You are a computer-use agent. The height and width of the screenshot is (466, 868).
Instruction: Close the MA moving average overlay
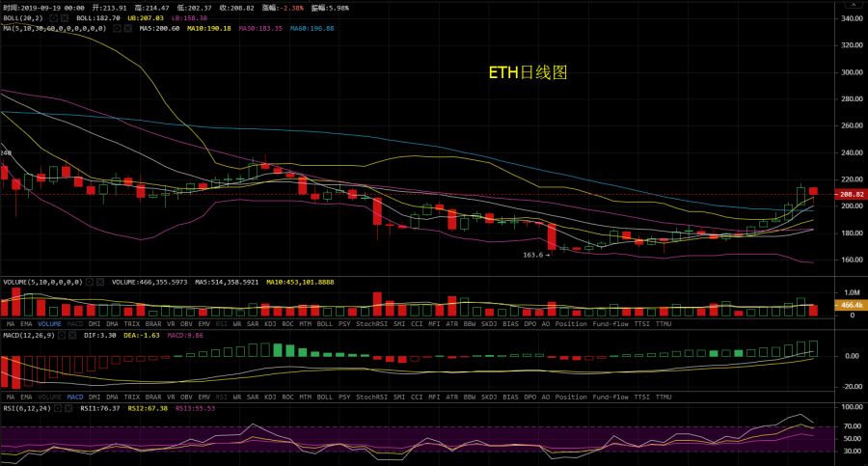(129, 28)
